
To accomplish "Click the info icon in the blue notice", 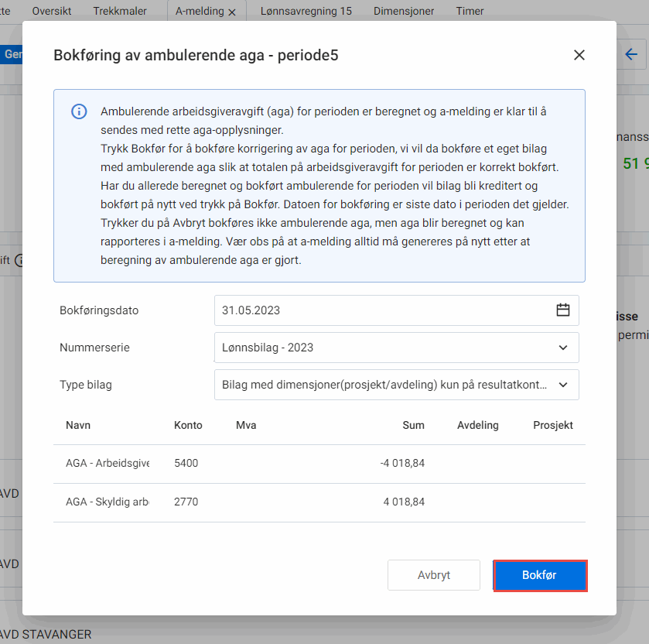I will [79, 111].
